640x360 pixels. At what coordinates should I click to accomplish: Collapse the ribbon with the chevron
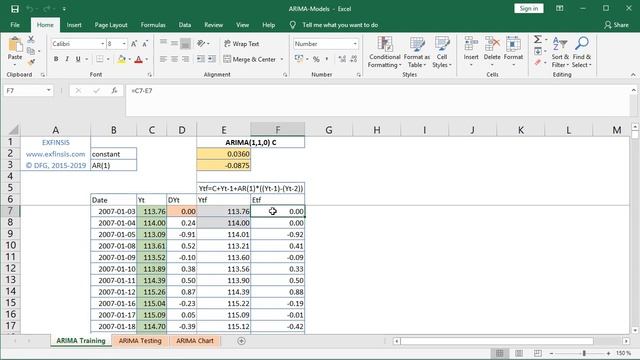click(633, 75)
